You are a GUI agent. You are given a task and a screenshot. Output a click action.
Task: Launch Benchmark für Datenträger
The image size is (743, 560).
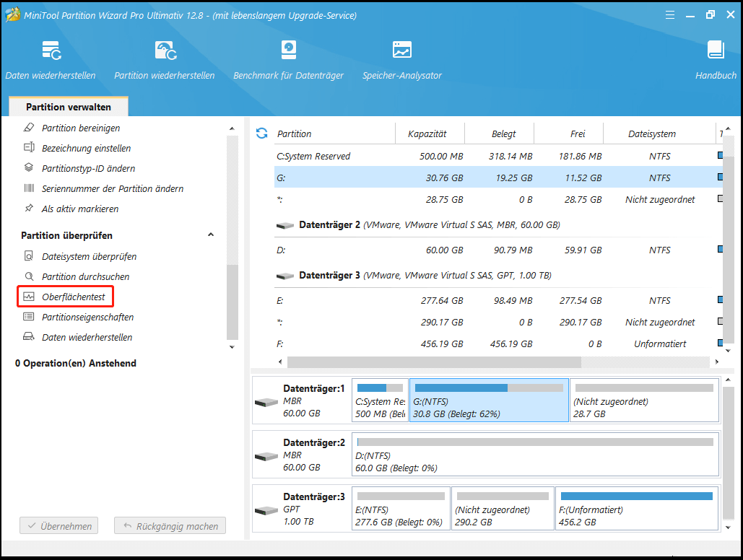tap(288, 61)
